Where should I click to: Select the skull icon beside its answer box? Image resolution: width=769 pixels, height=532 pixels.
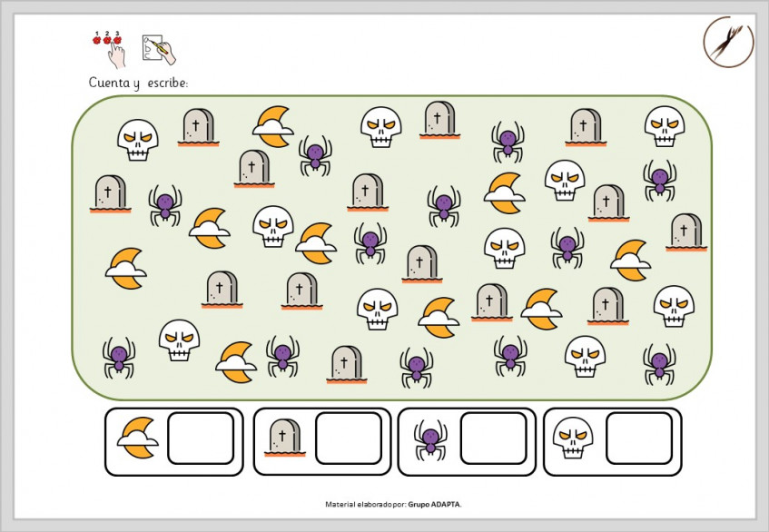(573, 438)
